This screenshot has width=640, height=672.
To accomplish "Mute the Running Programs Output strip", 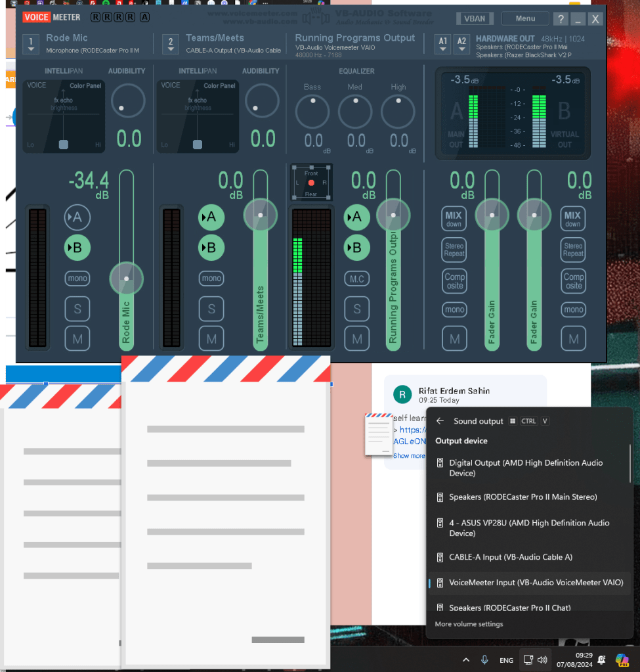I will coord(357,339).
